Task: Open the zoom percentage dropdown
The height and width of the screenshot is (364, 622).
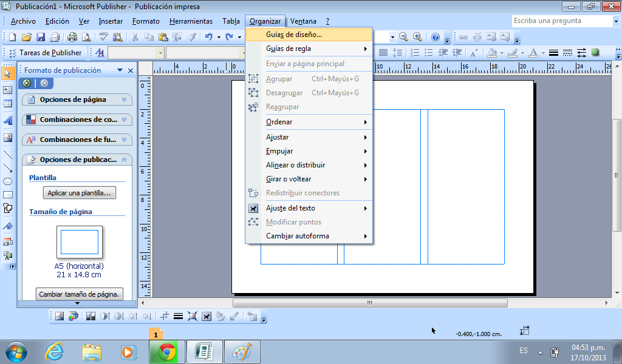Action: coord(392,37)
